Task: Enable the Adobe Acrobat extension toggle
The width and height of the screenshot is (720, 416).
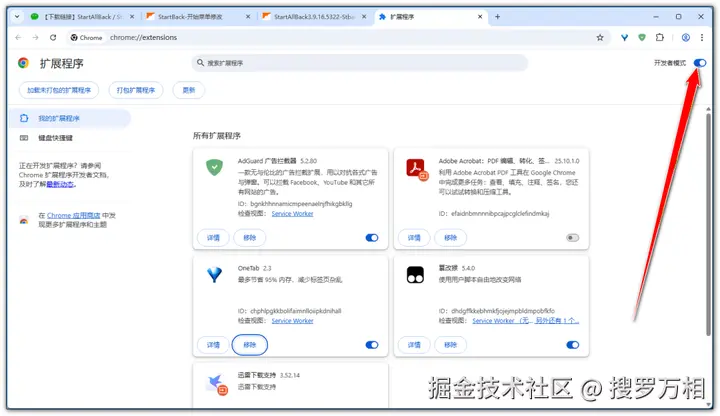Action: pyautogui.click(x=573, y=238)
